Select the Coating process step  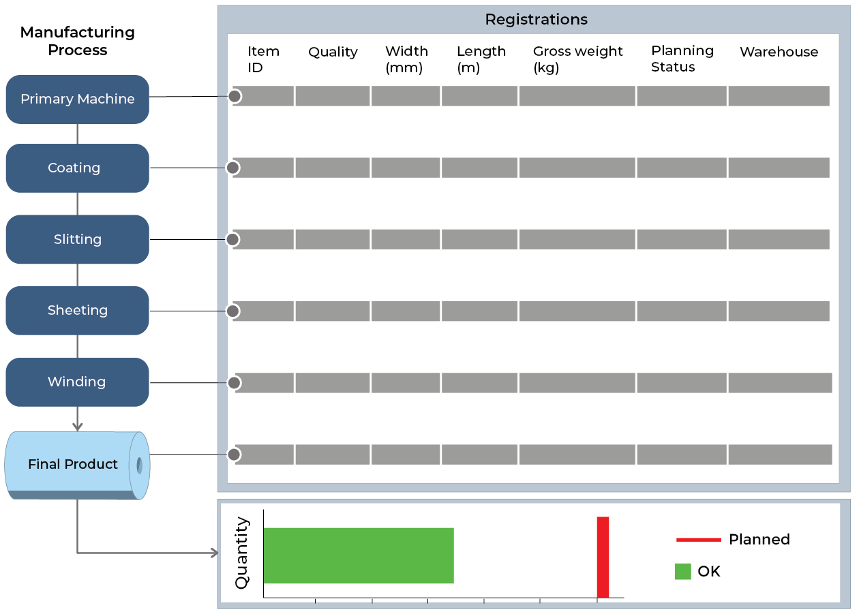click(77, 168)
